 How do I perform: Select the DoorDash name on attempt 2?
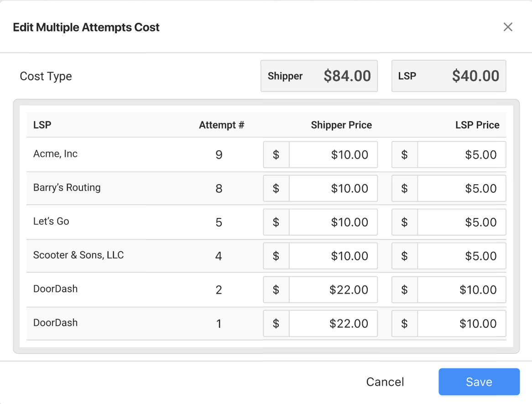click(55, 289)
